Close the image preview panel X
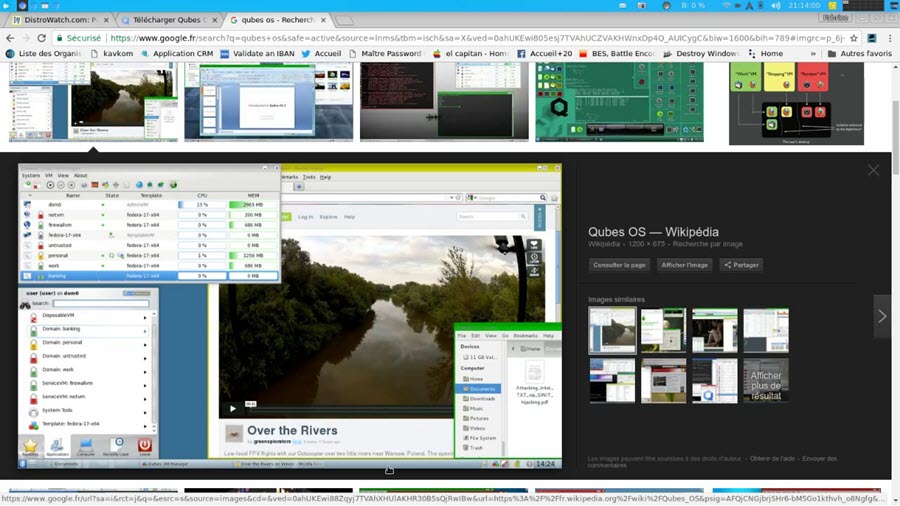 pyautogui.click(x=873, y=170)
